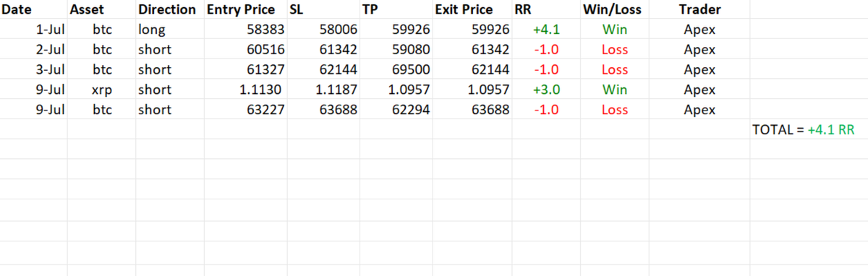
Task: Select stop loss value 58006
Action: [323, 30]
